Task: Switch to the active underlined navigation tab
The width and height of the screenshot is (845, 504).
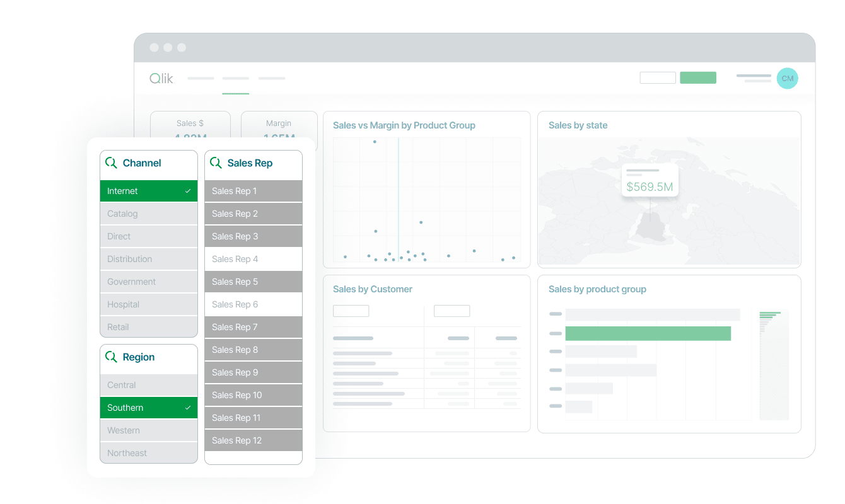Action: [235, 78]
